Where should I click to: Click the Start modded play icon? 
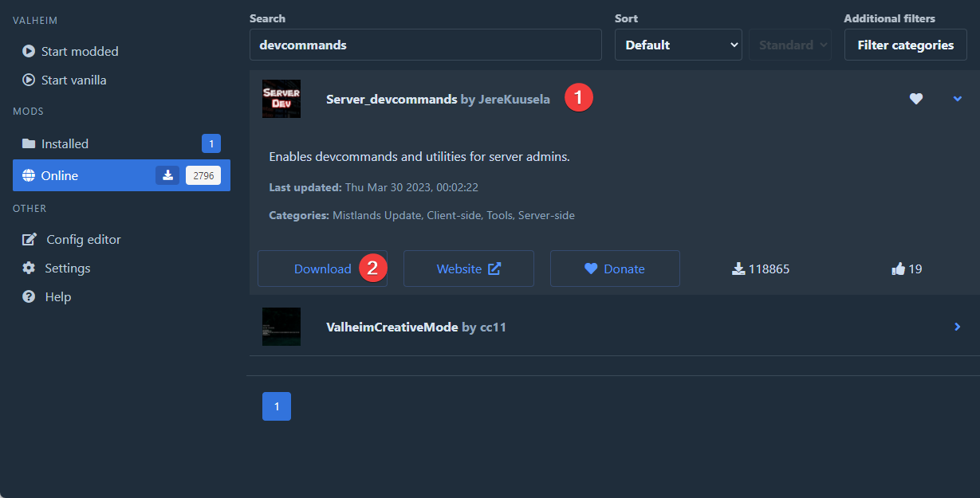(x=29, y=51)
